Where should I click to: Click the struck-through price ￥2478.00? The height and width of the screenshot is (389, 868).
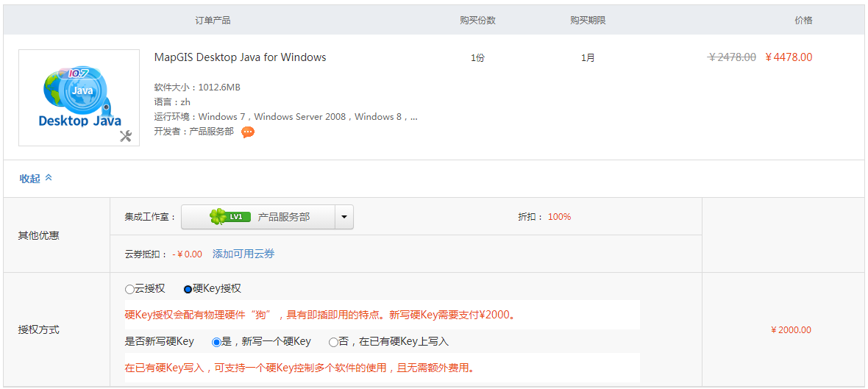click(732, 57)
